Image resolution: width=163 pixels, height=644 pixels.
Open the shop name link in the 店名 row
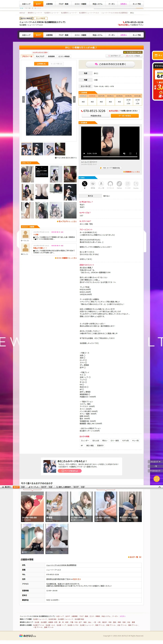coord(61,565)
